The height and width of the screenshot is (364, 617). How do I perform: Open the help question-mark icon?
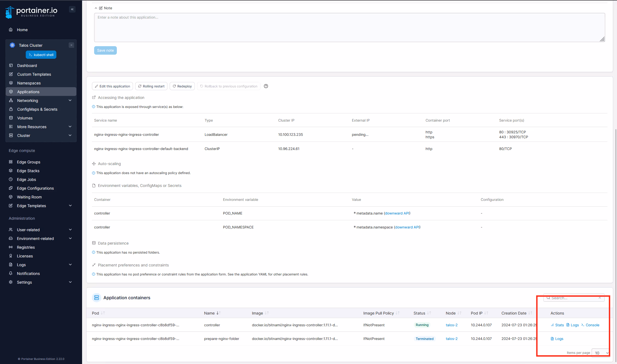(266, 86)
